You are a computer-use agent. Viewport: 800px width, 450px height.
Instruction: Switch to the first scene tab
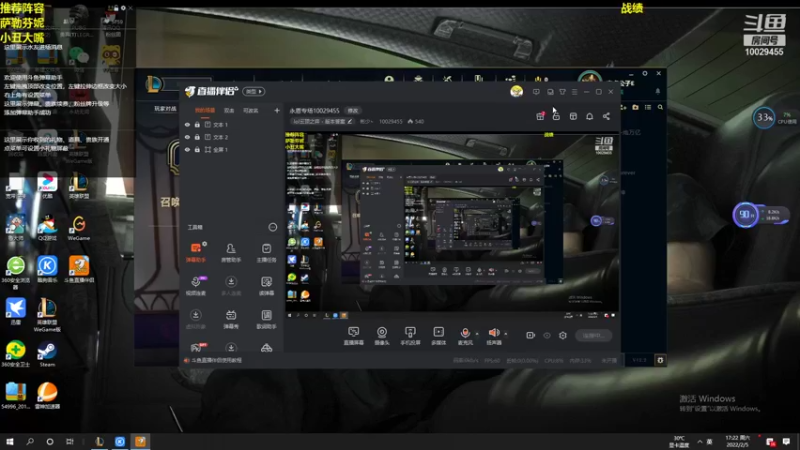pos(205,110)
